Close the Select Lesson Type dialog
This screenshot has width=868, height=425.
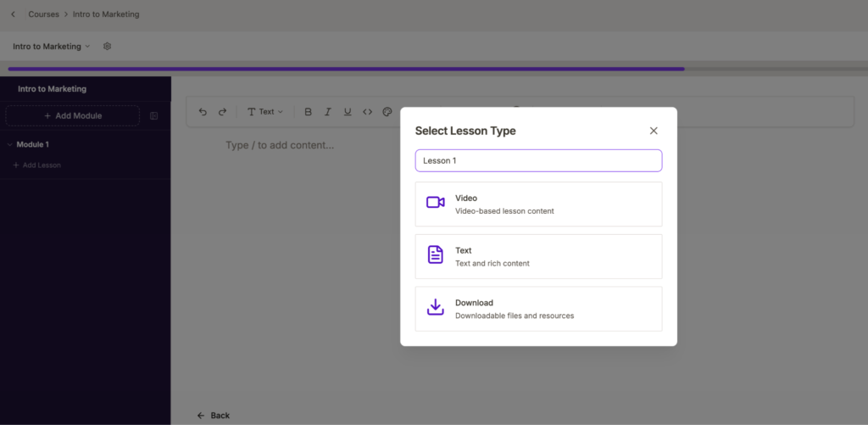[654, 131]
